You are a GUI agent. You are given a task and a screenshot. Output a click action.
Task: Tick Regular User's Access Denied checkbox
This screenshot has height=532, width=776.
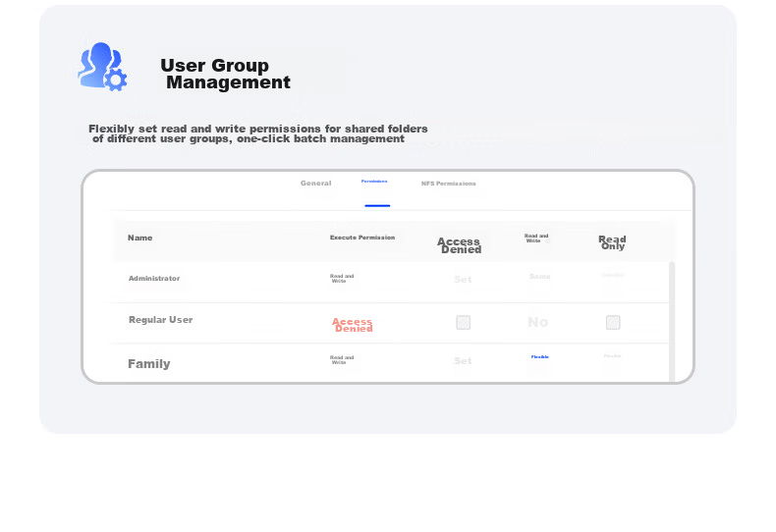[x=464, y=323]
